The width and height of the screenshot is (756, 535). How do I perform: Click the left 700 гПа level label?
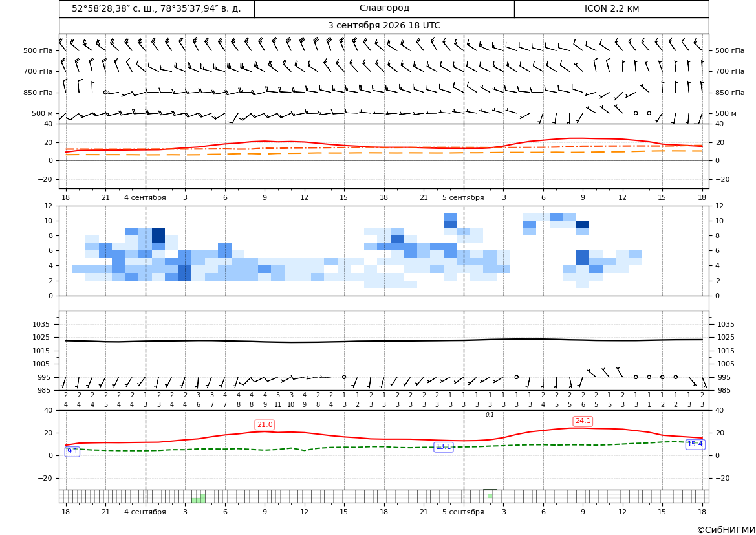[38, 71]
